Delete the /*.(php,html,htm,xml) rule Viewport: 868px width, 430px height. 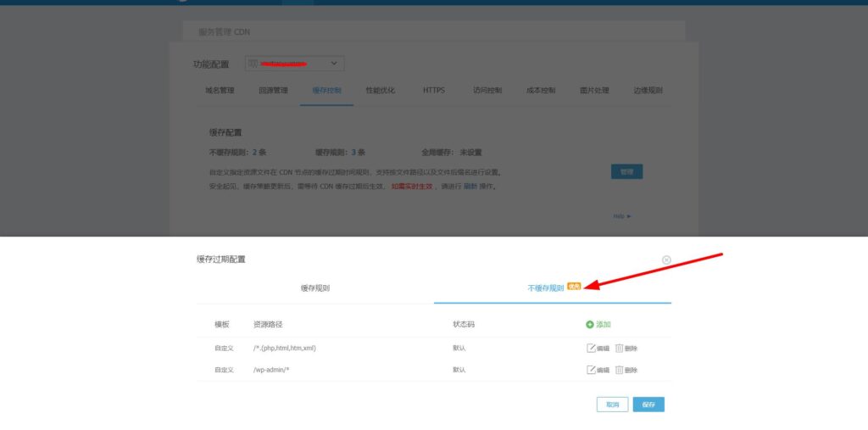626,349
